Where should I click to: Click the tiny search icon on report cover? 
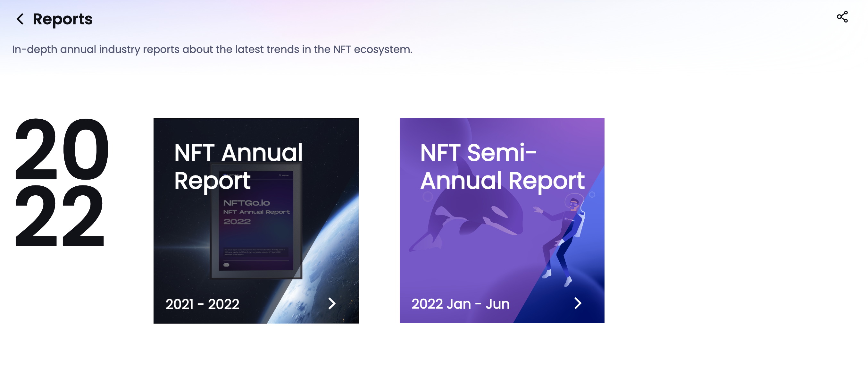[x=280, y=175]
